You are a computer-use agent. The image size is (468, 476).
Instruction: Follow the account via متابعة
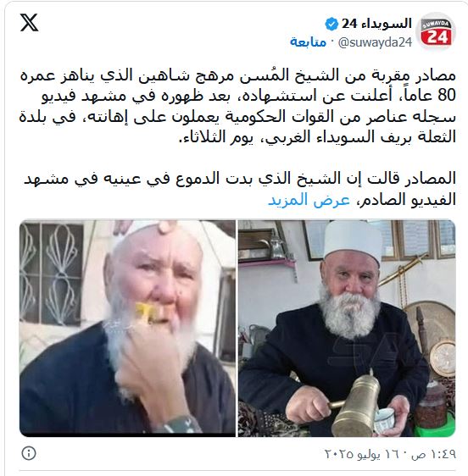(308, 42)
